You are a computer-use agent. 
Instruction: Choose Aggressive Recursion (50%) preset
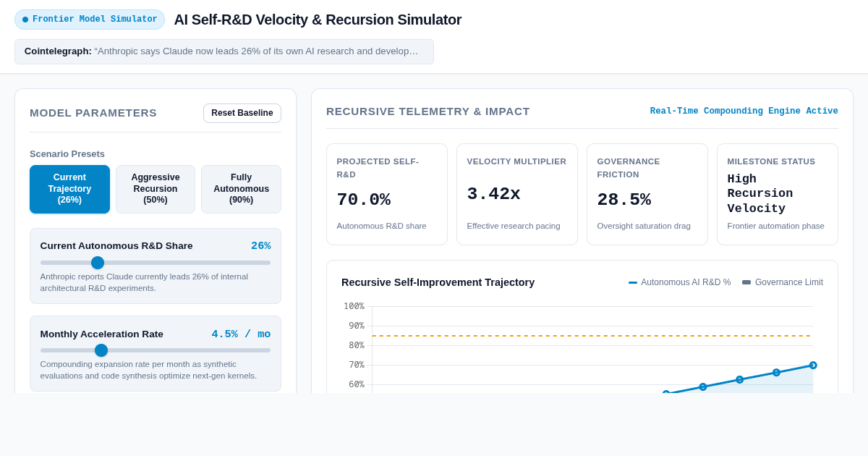(x=156, y=189)
